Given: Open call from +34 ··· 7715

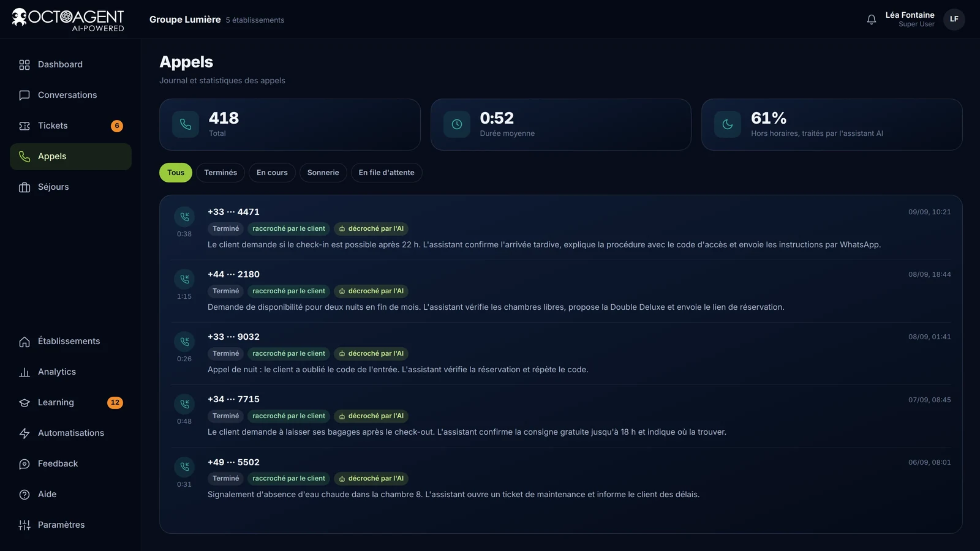Looking at the screenshot, I should pos(560,416).
